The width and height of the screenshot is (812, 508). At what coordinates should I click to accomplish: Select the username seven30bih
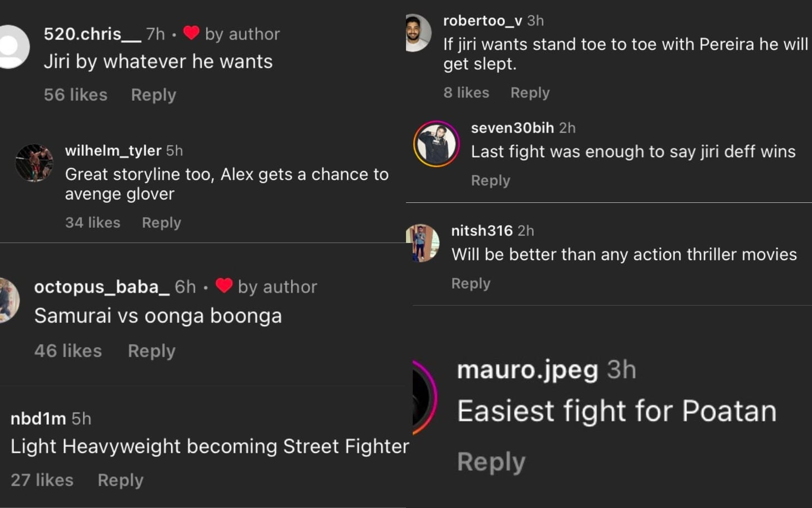coord(512,127)
